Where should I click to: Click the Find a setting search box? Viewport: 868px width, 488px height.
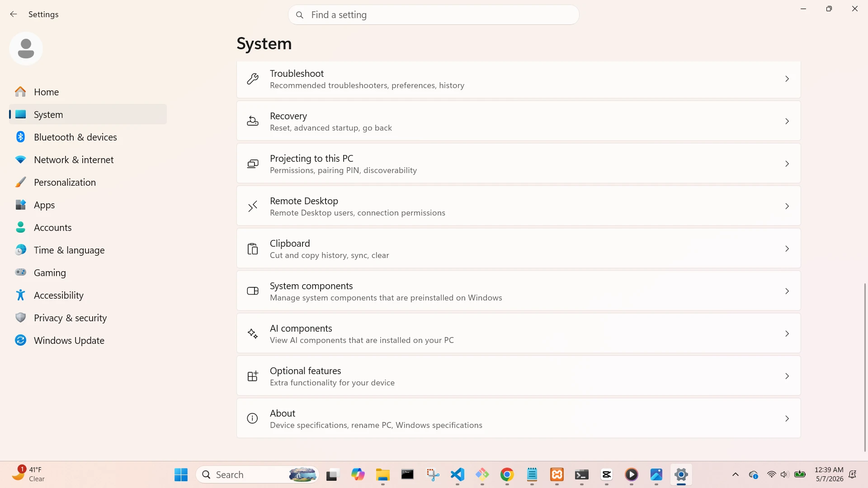[434, 15]
